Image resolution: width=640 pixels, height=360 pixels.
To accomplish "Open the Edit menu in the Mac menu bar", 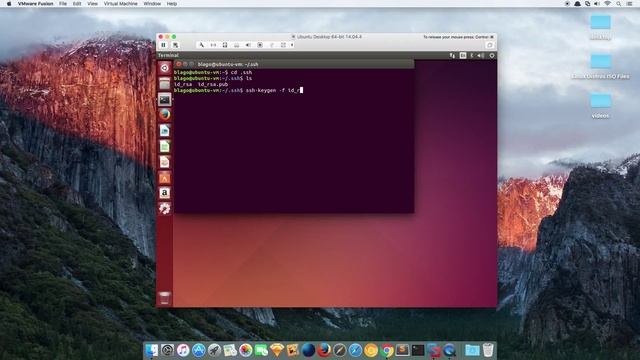I will coord(77,4).
